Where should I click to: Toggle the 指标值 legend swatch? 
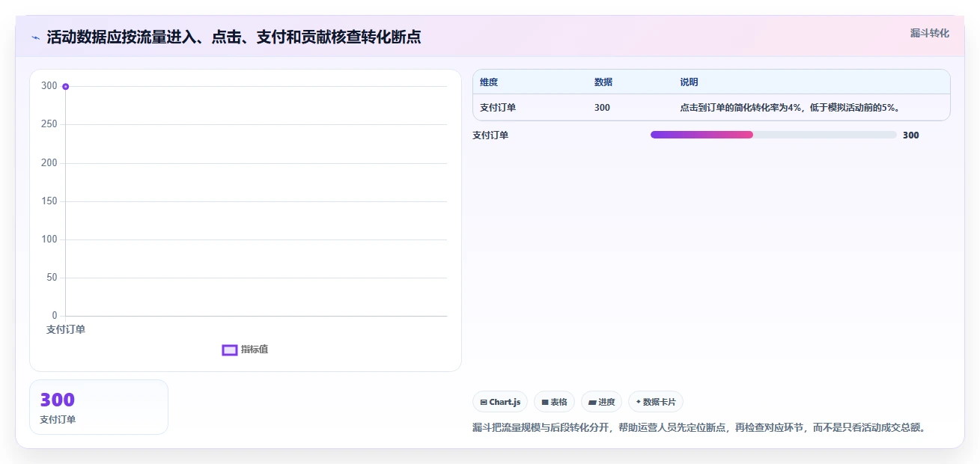230,350
